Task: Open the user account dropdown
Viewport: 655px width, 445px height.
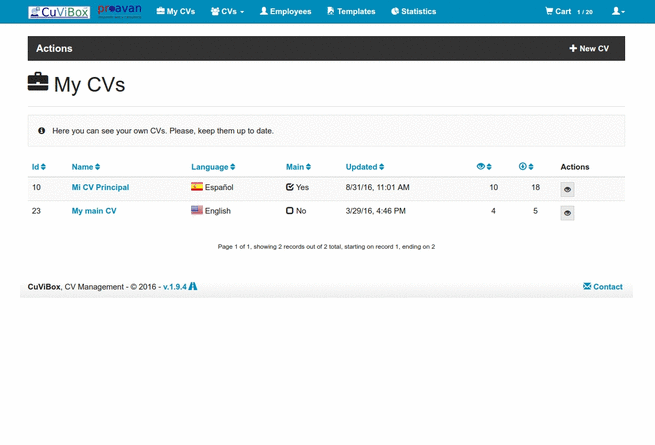Action: [x=618, y=12]
